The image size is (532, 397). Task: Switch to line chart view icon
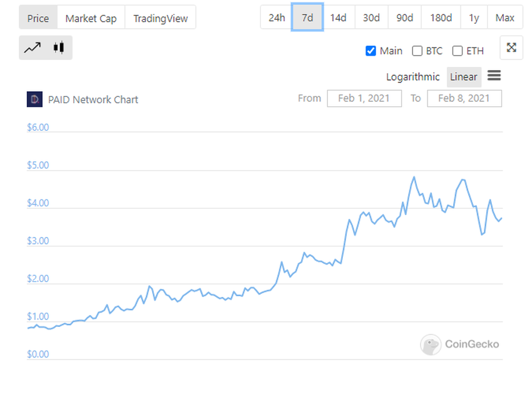coord(33,48)
